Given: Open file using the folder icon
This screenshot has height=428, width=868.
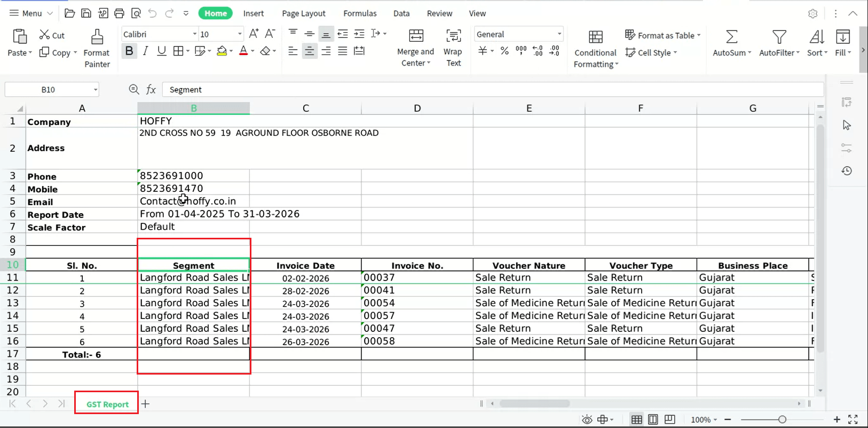Looking at the screenshot, I should click(69, 13).
